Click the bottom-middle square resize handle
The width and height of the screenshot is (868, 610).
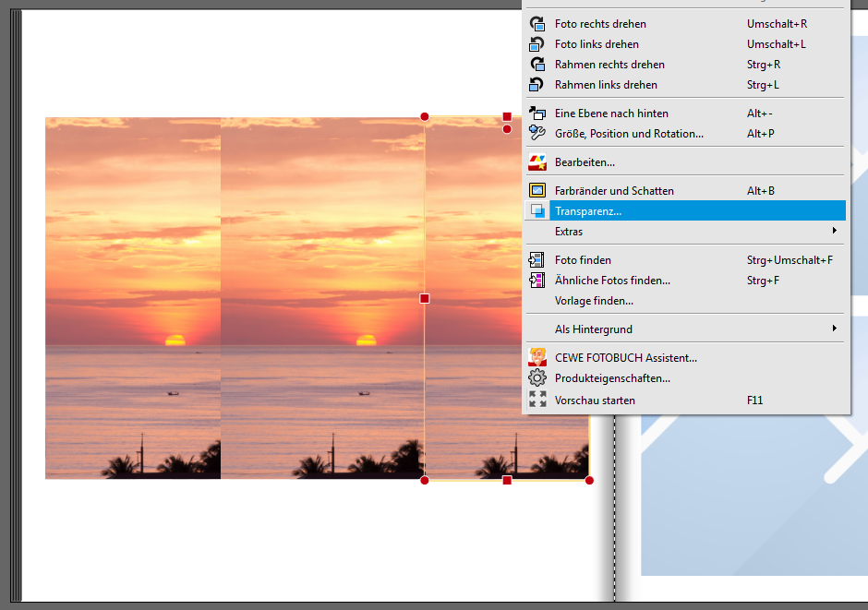coord(507,480)
